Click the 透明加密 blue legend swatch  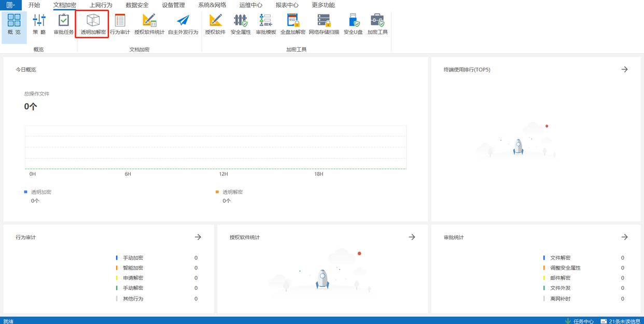[26, 192]
